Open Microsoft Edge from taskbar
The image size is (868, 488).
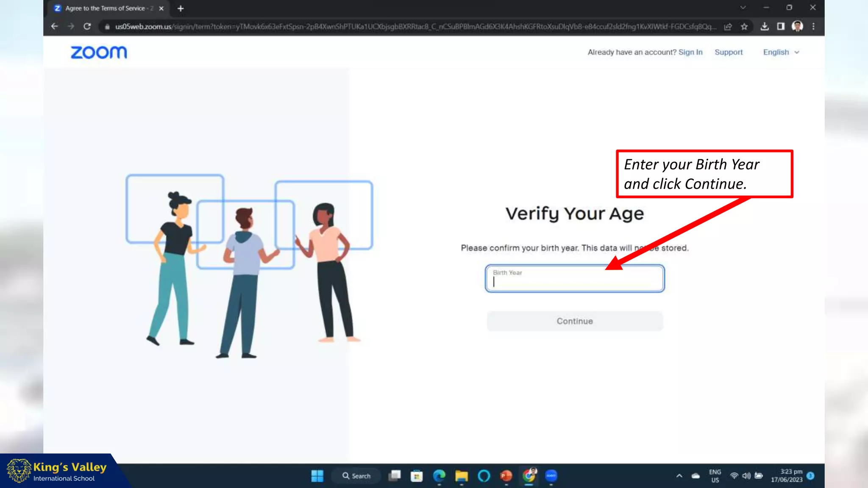click(x=439, y=476)
